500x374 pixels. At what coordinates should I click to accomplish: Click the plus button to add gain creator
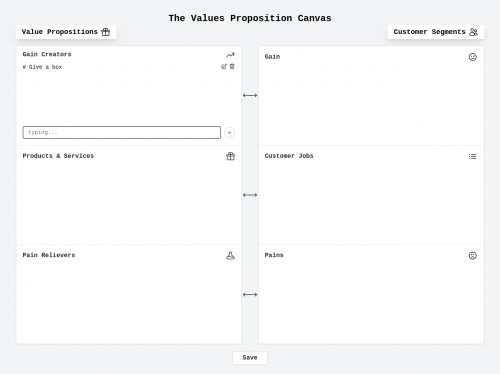229,132
